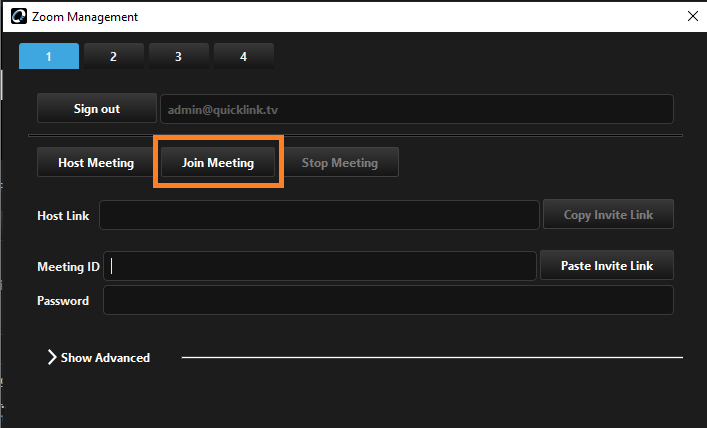
Task: Click the admin@quicklink.tv account field
Action: tap(416, 109)
